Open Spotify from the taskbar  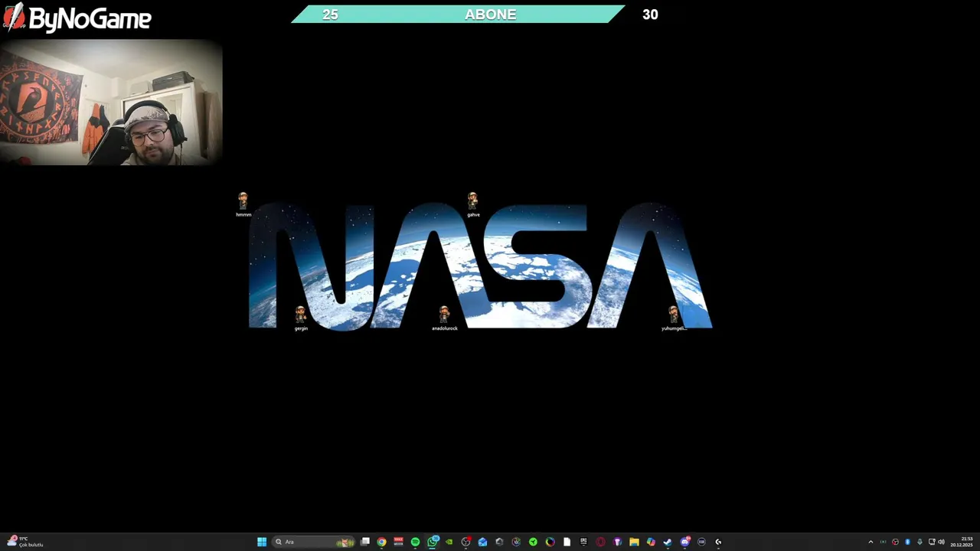pos(415,542)
